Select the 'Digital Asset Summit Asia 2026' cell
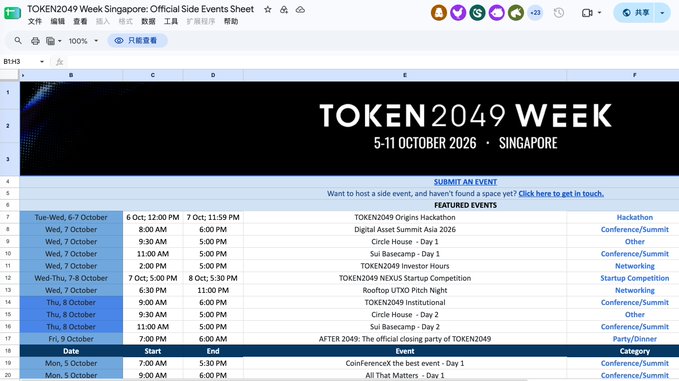The image size is (679, 381). (x=405, y=229)
